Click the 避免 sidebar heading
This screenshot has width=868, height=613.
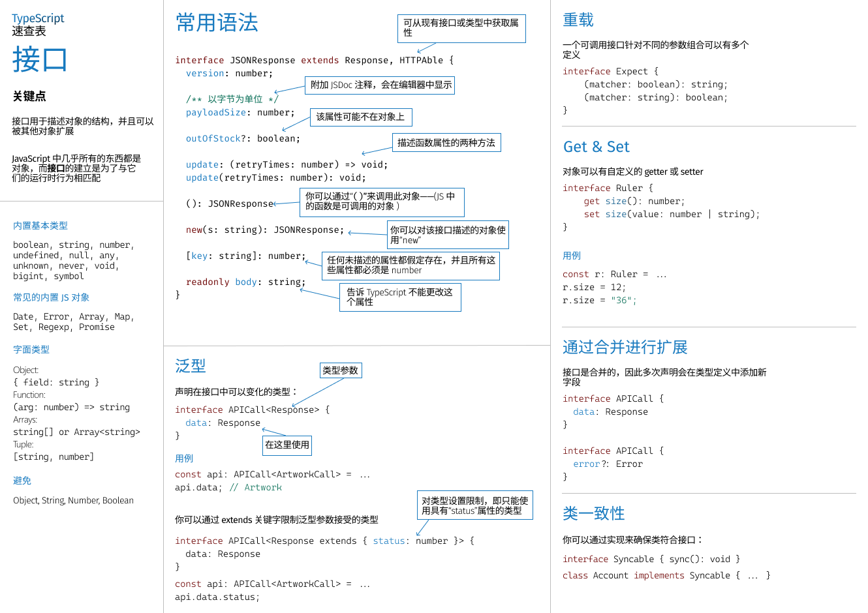(22, 481)
